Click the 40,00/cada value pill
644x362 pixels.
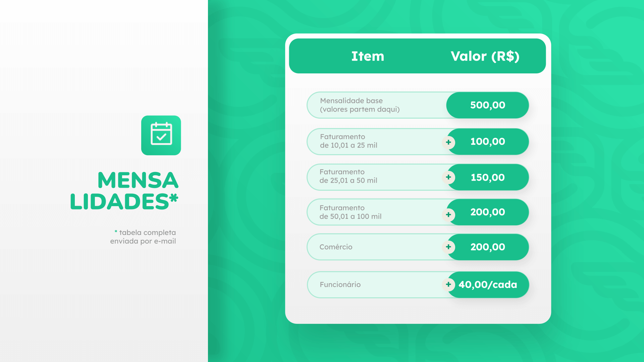point(487,285)
